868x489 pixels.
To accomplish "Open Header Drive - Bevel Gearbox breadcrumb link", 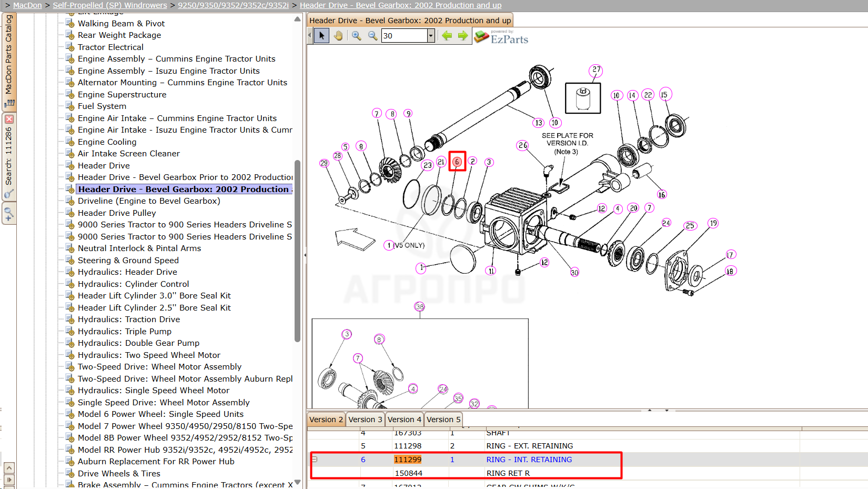I will tap(400, 5).
